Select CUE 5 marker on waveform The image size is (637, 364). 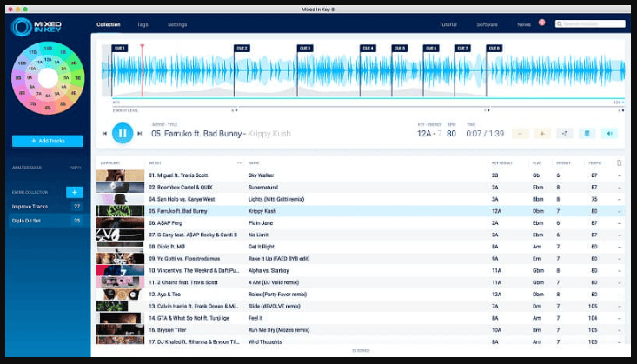tap(400, 49)
